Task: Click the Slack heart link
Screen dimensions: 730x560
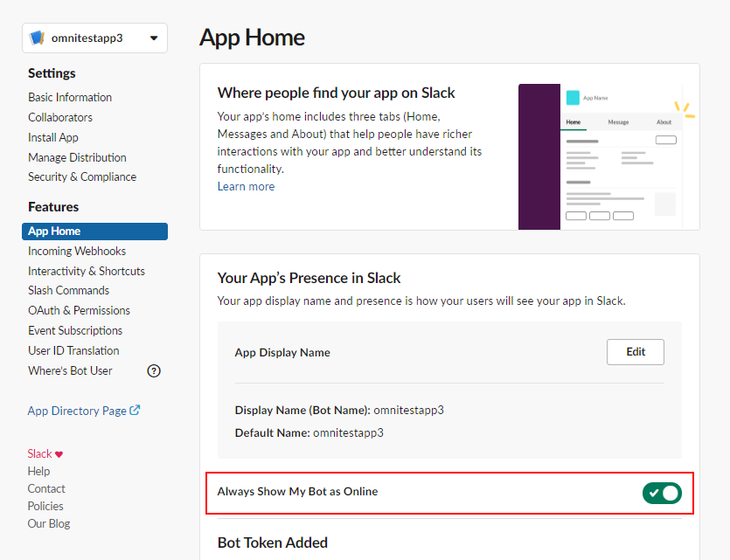Action: tap(45, 454)
